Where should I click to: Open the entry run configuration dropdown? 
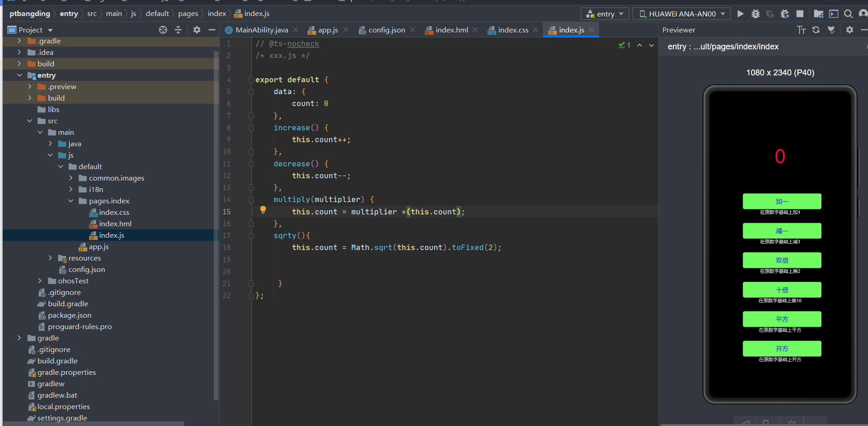tap(605, 14)
